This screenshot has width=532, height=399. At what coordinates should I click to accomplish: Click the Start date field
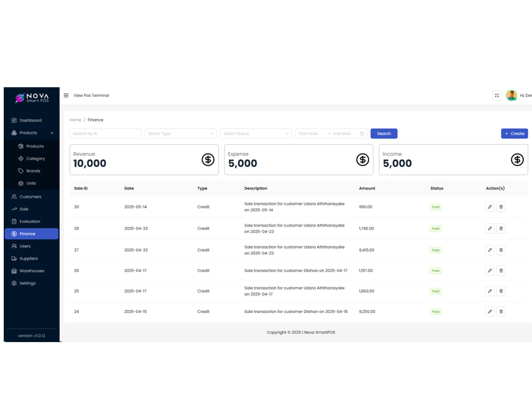point(310,134)
